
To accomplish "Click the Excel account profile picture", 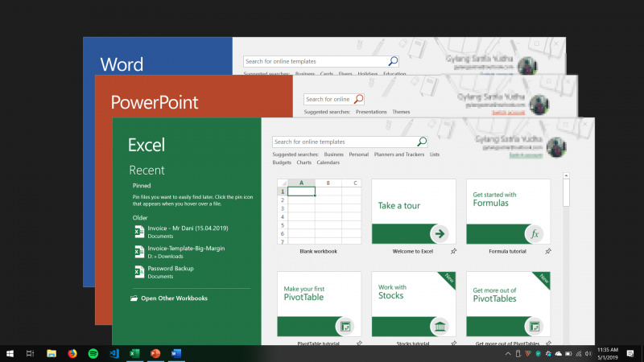I will [556, 147].
